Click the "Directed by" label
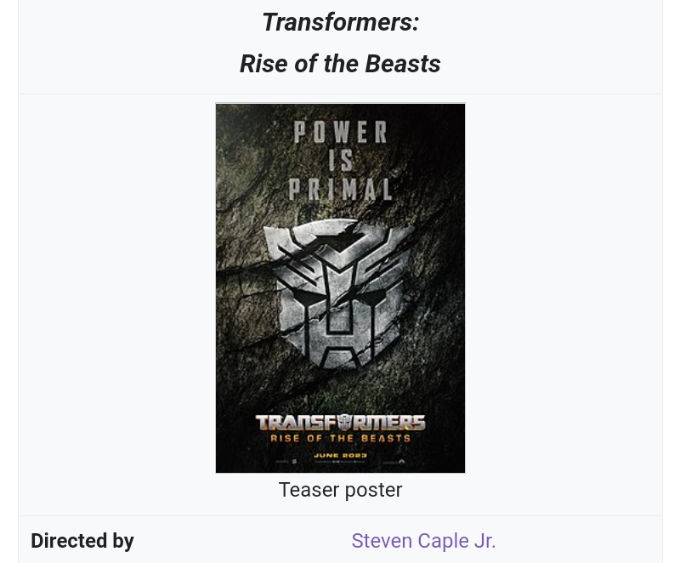This screenshot has width=680, height=563. click(82, 541)
